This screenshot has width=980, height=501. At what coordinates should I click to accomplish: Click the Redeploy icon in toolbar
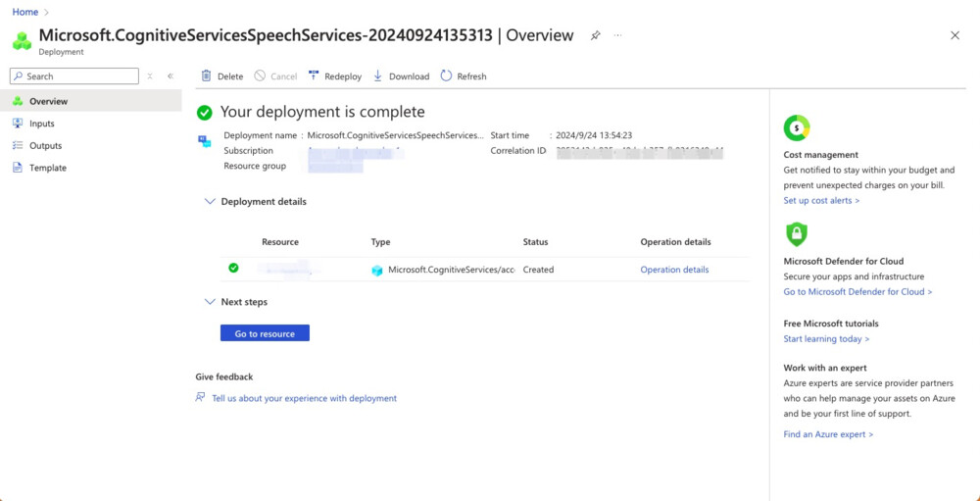(314, 75)
